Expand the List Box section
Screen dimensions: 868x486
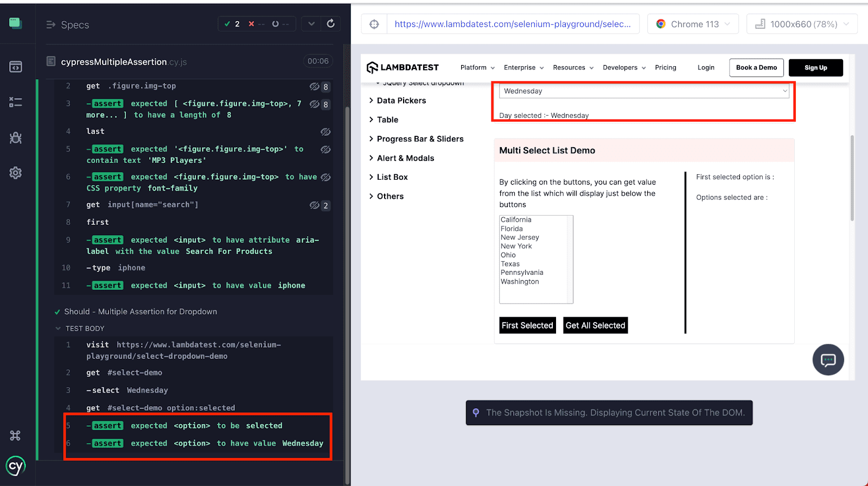[x=388, y=177]
